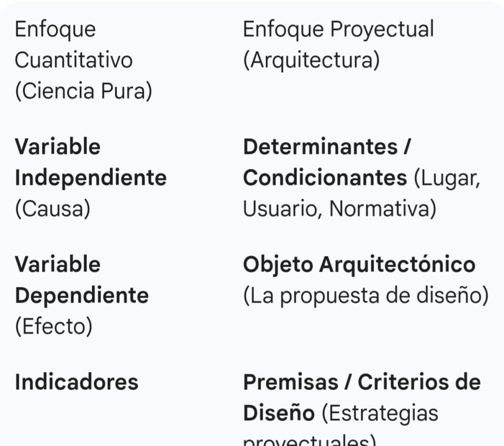Click "(La propuesta de diseño)" text

pos(366,296)
